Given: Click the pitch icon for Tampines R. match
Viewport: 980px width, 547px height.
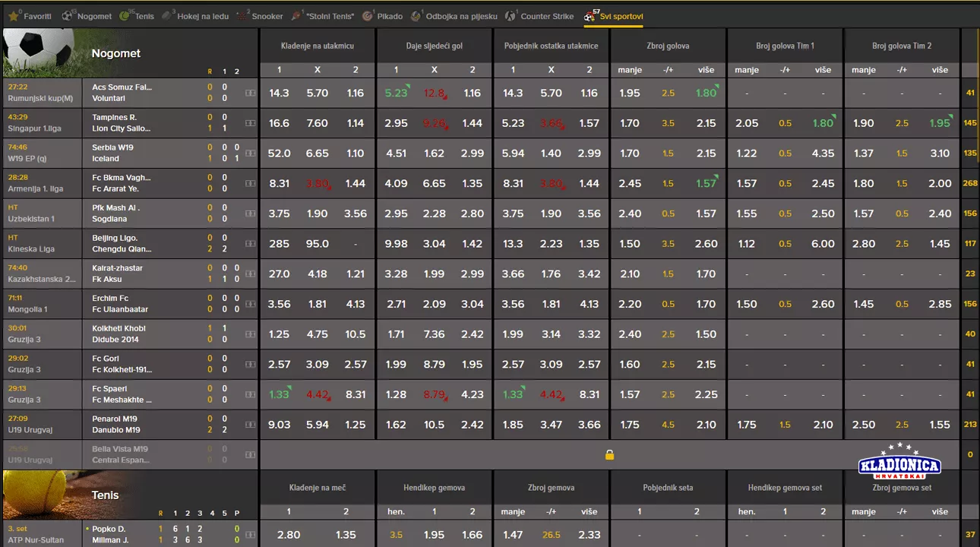Looking at the screenshot, I should click(x=250, y=123).
